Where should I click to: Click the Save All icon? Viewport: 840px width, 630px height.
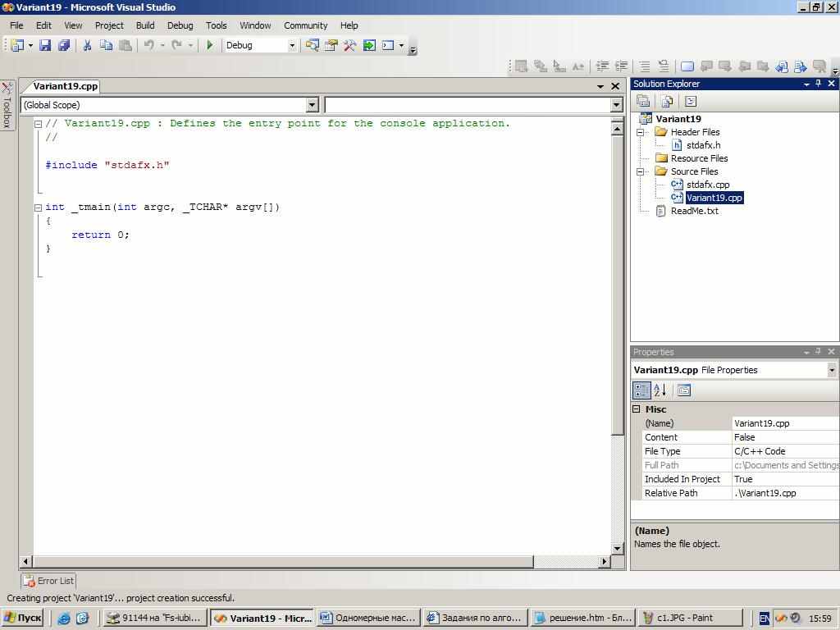(64, 46)
